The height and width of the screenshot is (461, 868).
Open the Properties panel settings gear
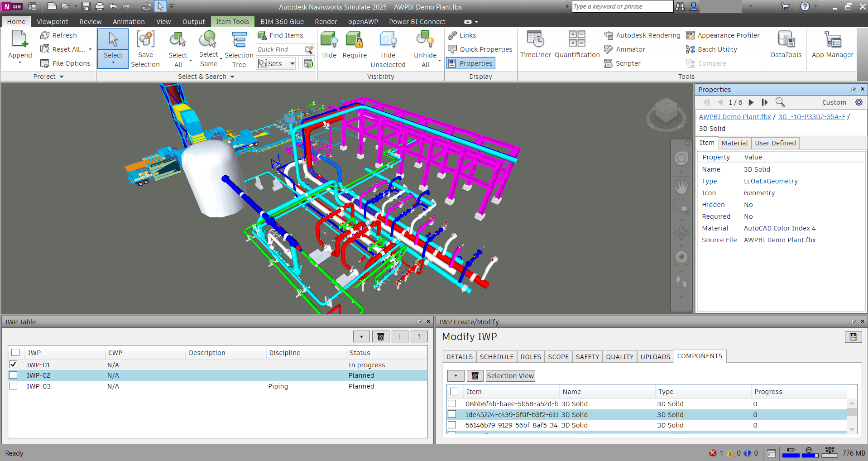858,102
